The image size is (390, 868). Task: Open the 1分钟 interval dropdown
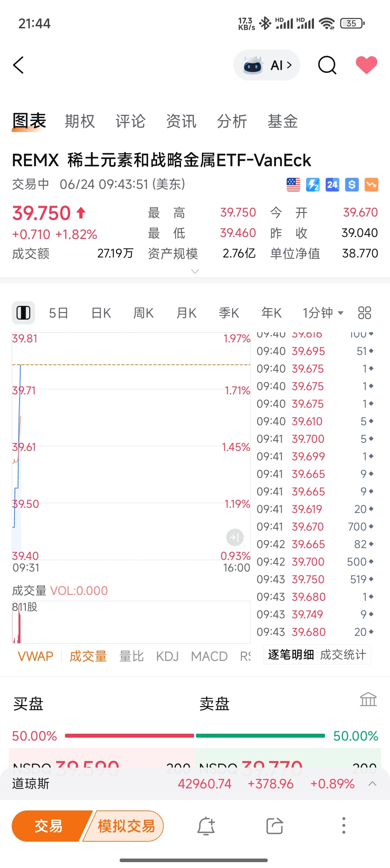pyautogui.click(x=323, y=313)
